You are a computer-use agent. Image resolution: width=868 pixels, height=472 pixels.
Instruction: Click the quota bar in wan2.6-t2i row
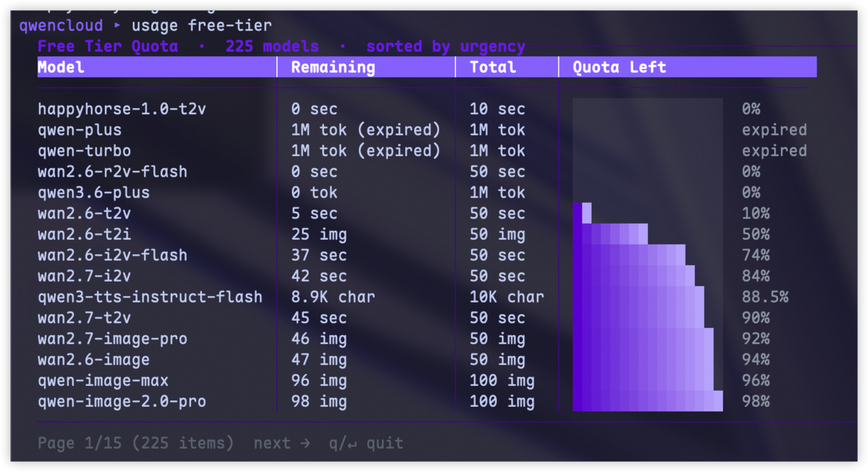point(610,235)
